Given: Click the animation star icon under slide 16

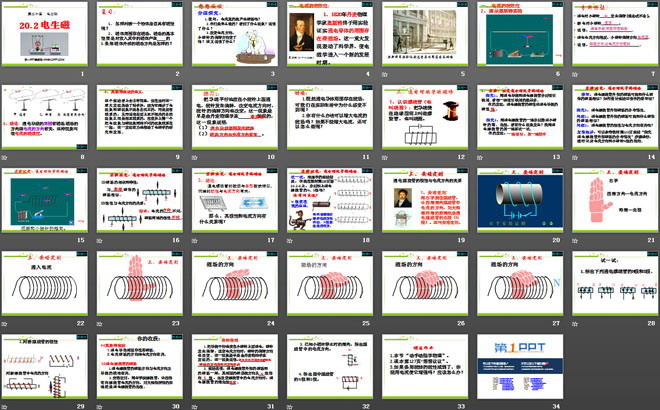Looking at the screenshot, I should pos(99,241).
